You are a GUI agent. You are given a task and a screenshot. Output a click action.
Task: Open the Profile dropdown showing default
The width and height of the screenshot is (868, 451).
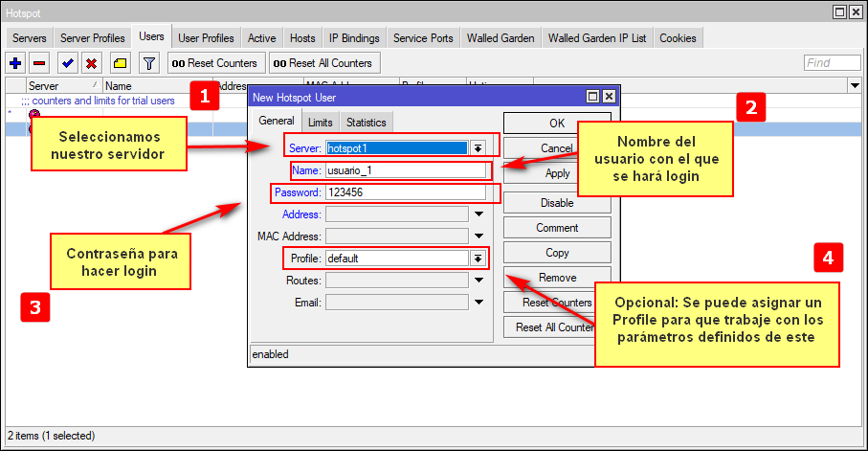click(478, 259)
